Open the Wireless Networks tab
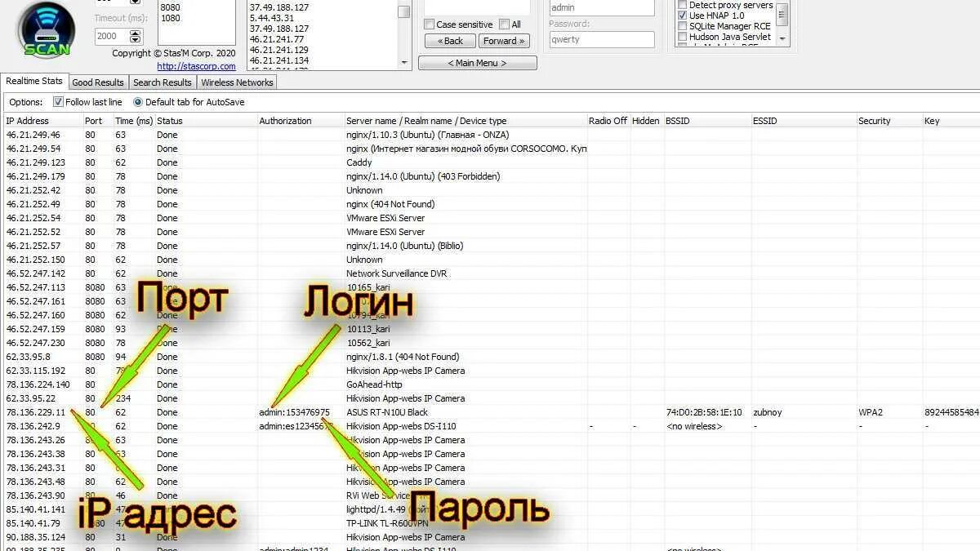 [x=237, y=82]
